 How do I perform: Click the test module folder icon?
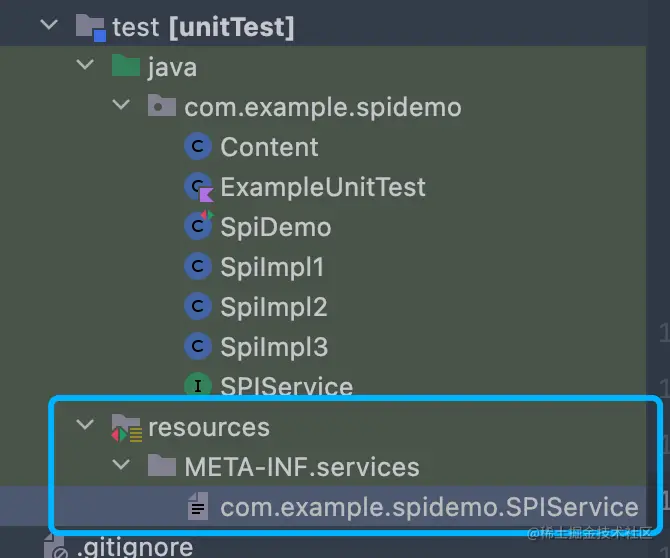(90, 27)
